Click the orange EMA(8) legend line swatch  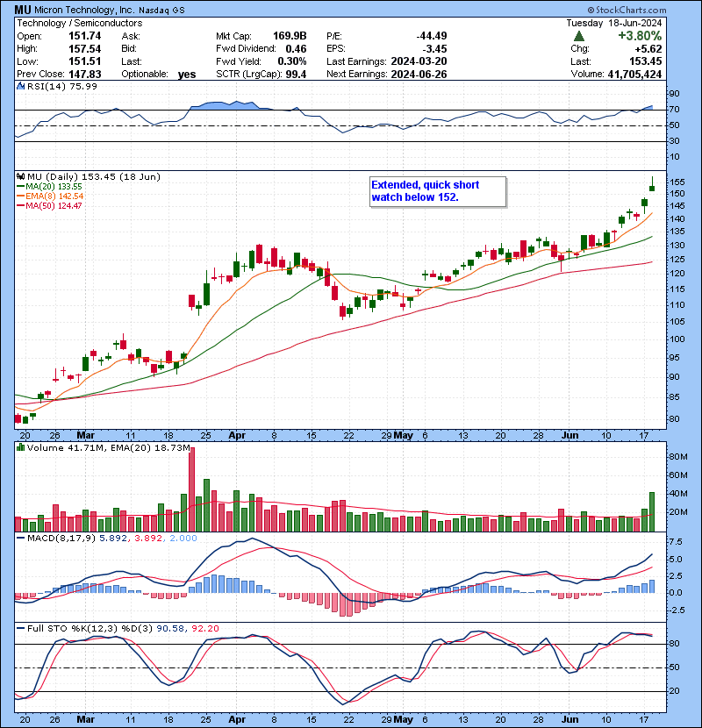point(20,196)
